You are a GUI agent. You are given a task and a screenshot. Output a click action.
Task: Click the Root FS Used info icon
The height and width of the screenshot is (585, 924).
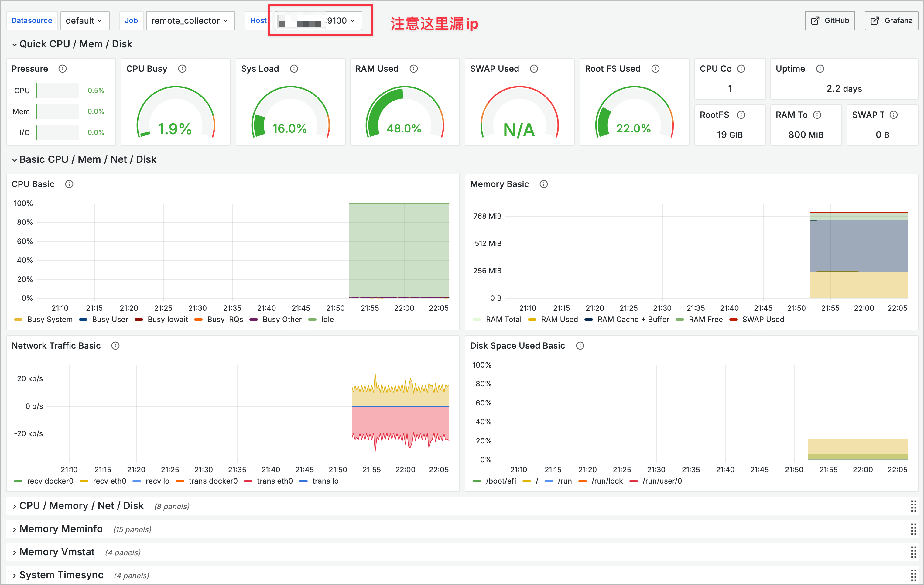(655, 69)
